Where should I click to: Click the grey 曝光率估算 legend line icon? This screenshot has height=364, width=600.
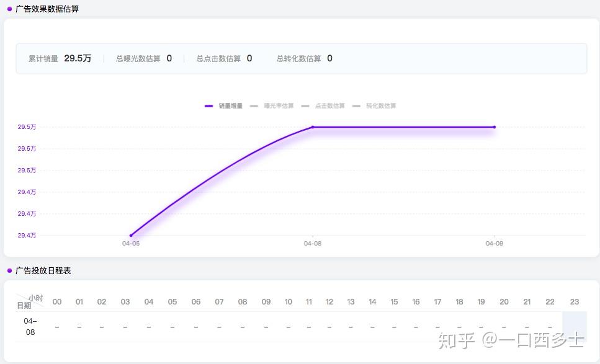[254, 106]
